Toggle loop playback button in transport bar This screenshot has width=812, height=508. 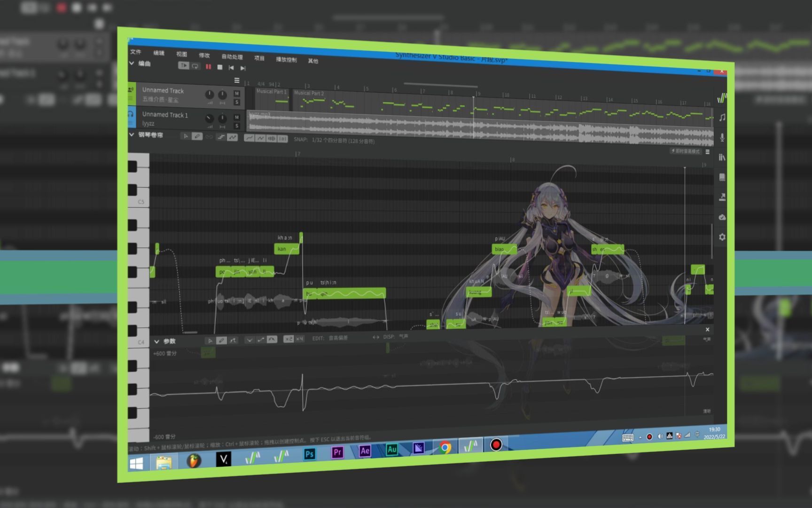click(x=195, y=66)
